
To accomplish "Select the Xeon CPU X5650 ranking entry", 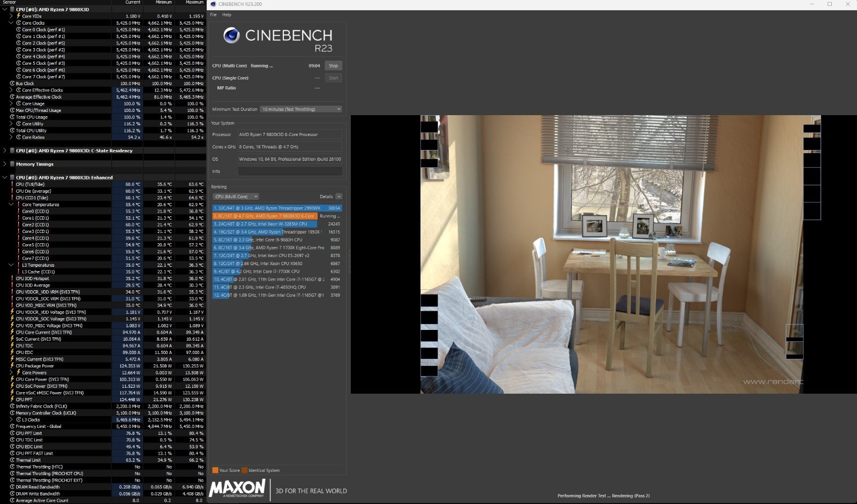I will 277,264.
